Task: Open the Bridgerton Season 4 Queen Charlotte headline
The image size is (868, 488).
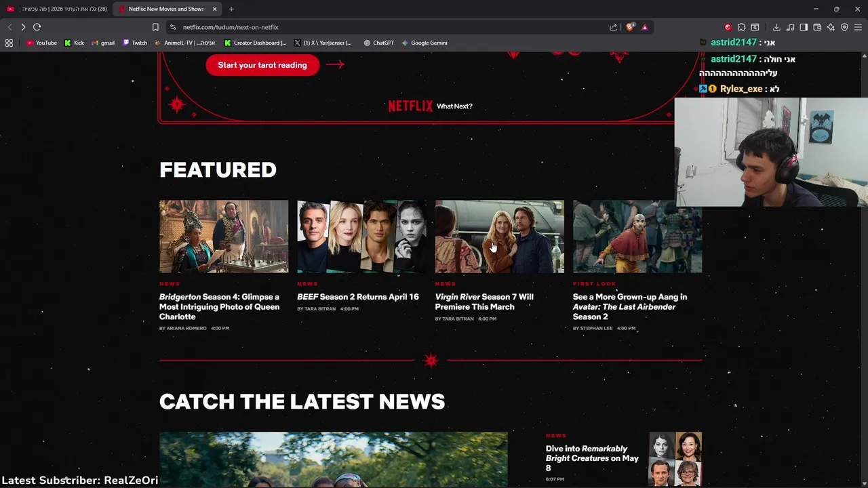Action: point(220,307)
